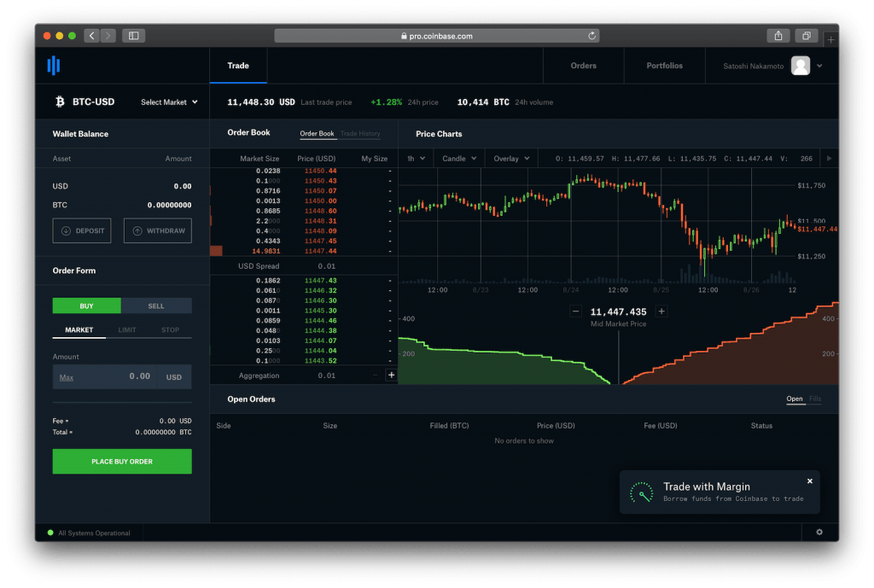Viewport: 874px width, 588px height.
Task: Click the Trade with Margin heading
Action: point(706,486)
